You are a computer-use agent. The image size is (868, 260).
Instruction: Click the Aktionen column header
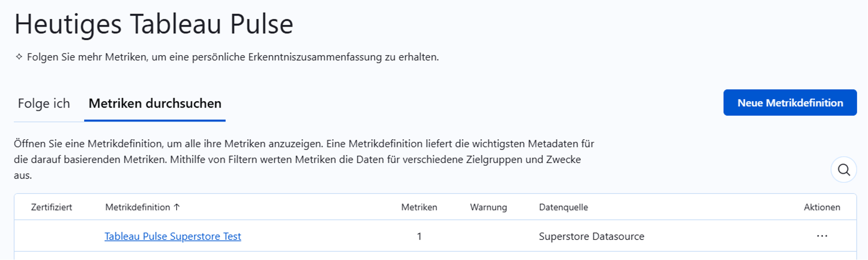tap(822, 207)
